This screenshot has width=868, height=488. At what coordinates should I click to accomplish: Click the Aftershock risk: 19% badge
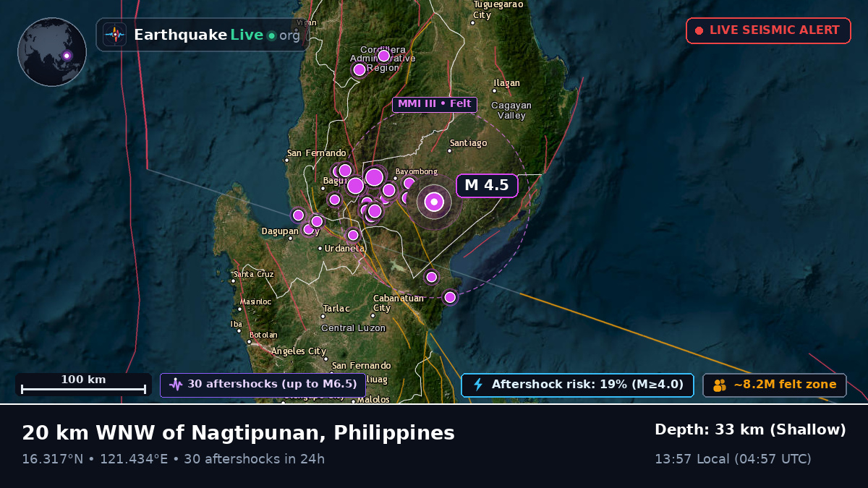(x=577, y=385)
